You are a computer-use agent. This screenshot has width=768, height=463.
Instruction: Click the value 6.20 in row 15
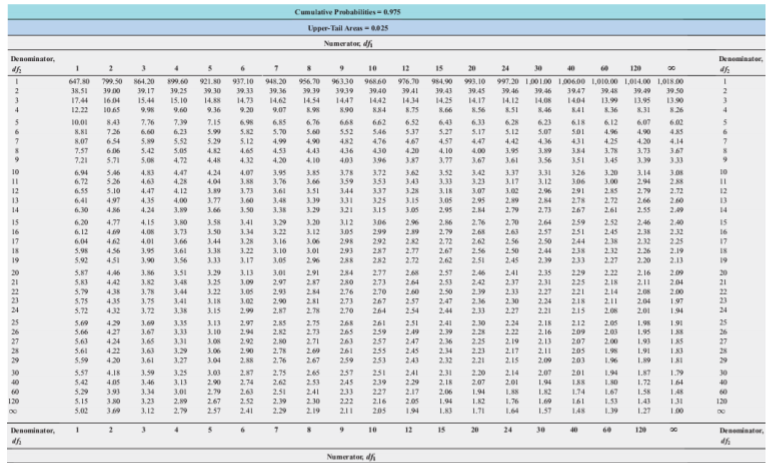(x=81, y=222)
